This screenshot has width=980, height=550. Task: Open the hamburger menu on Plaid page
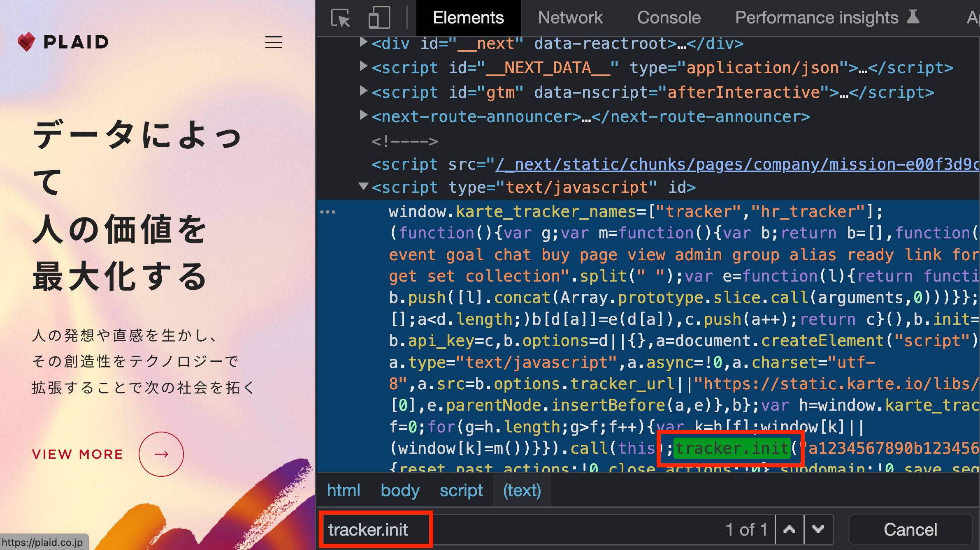coord(273,42)
